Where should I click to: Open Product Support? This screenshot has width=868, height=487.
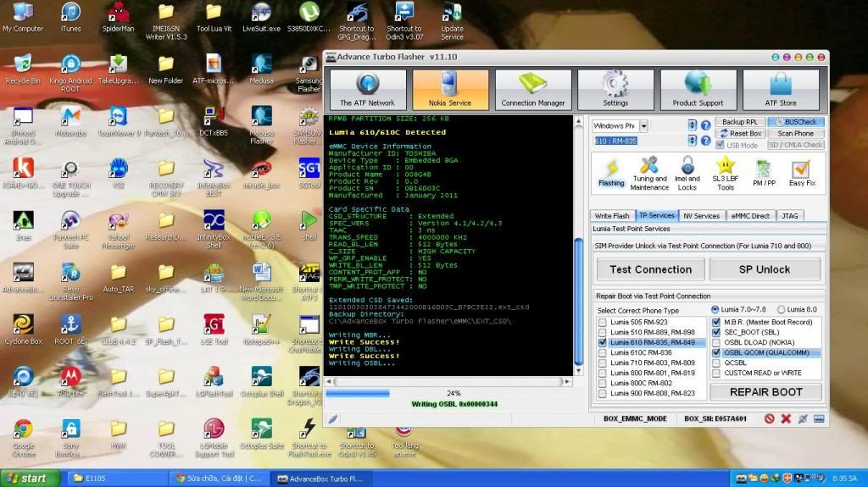pyautogui.click(x=698, y=90)
